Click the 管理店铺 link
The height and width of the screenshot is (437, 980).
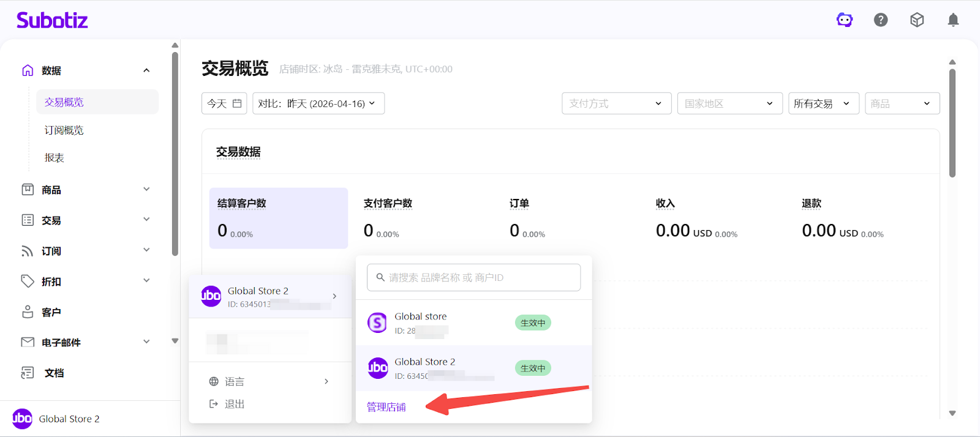coord(386,407)
